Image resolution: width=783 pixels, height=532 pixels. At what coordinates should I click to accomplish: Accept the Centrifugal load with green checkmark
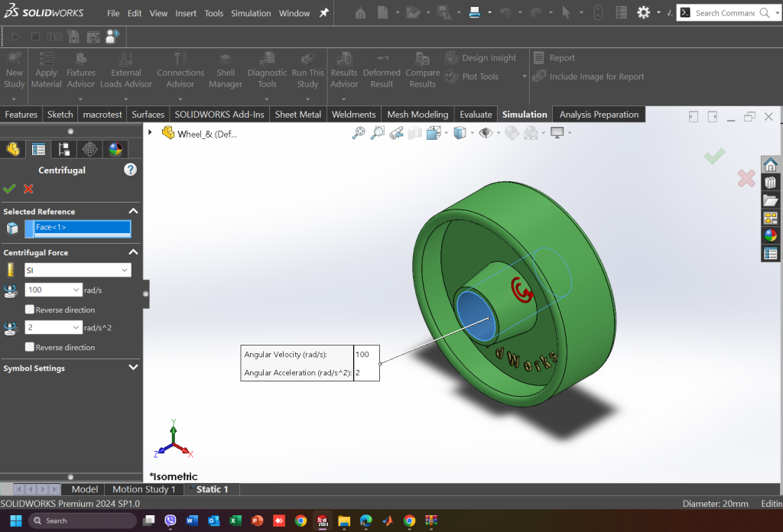coord(9,189)
